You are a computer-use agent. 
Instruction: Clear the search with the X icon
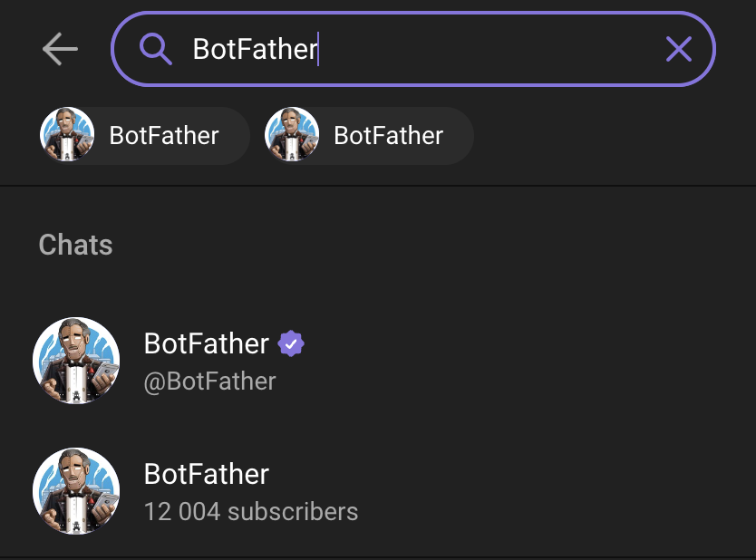tap(678, 49)
